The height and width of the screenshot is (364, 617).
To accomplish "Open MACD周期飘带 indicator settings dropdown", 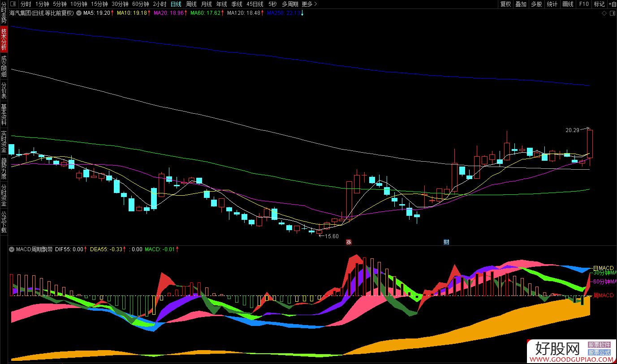I will tap(12, 249).
